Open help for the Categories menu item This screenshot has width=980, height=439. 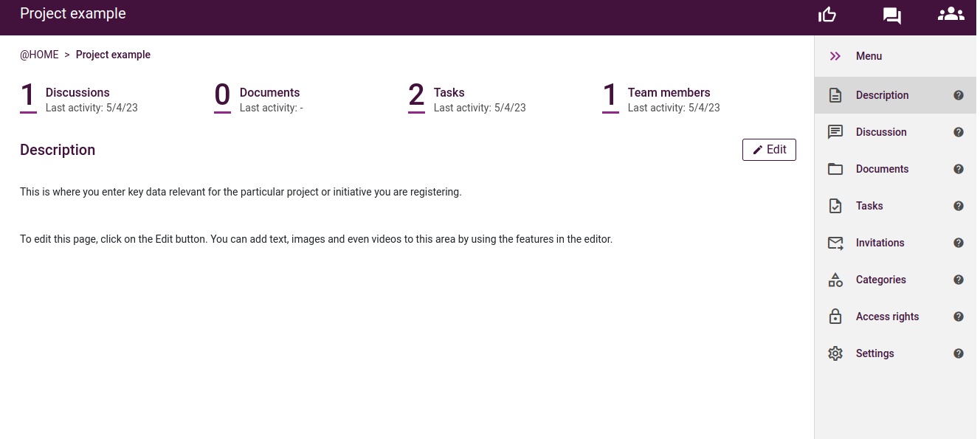click(959, 280)
